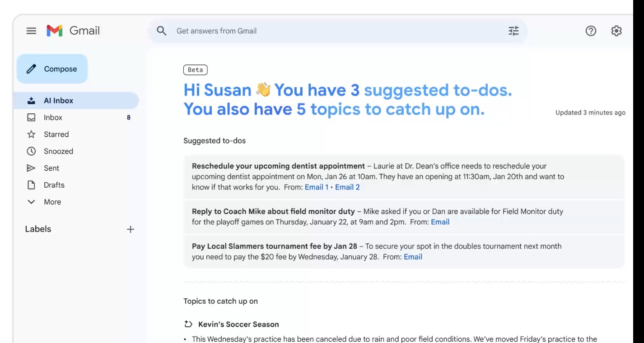Click the topic icon beside Kevin's Soccer Season
Screen dimensions: 644x343
188,324
